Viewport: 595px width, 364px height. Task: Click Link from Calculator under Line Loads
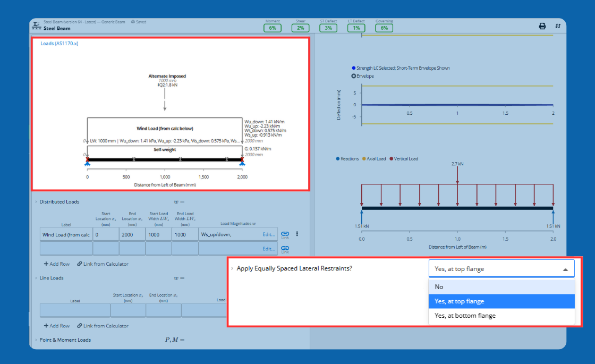[103, 326]
